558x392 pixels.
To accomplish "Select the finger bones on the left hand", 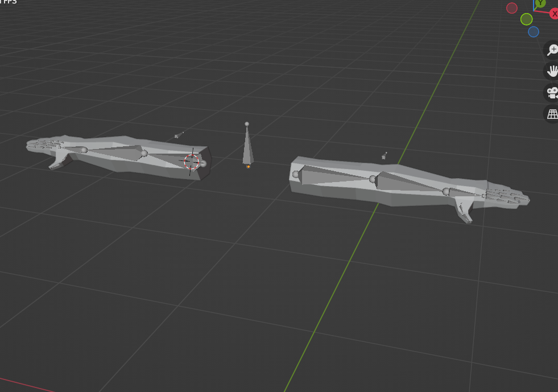I will point(48,145).
